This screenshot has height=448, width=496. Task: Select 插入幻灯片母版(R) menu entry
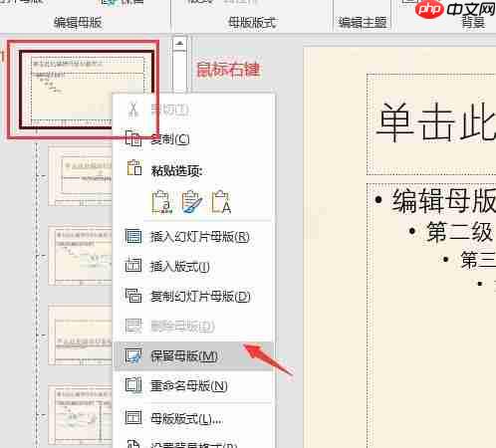[193, 237]
